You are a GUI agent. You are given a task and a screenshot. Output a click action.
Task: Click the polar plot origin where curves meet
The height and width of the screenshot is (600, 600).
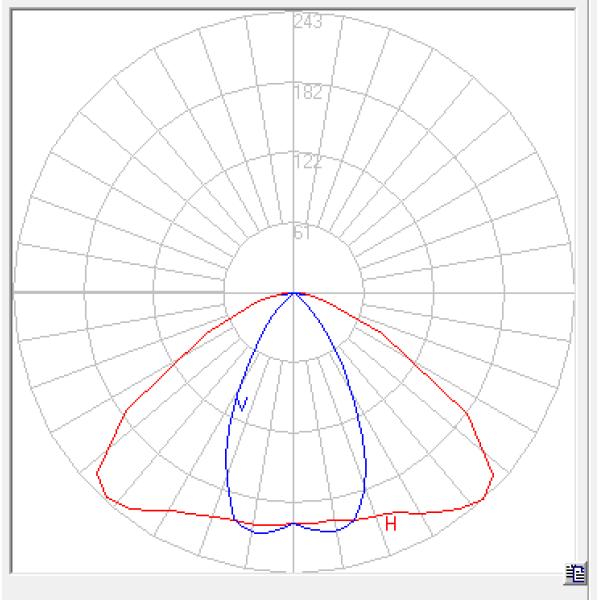click(293, 293)
